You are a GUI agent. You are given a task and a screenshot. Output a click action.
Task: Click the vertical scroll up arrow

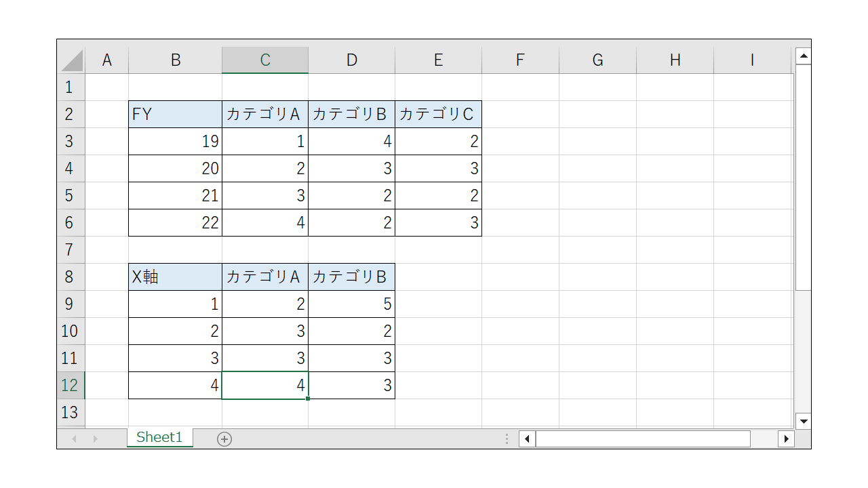[x=804, y=55]
